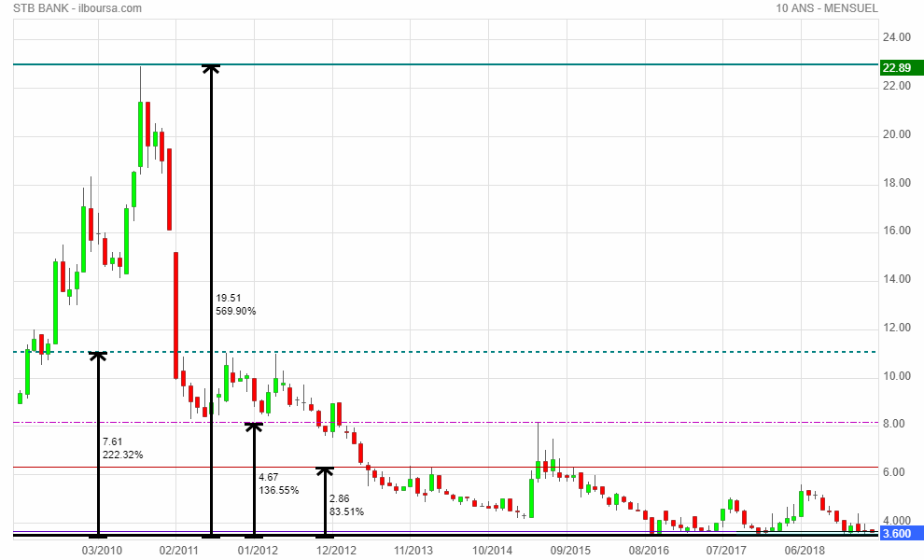Click the 83.51% percentage annotation
Screen dimensions: 924x560
[x=346, y=511]
